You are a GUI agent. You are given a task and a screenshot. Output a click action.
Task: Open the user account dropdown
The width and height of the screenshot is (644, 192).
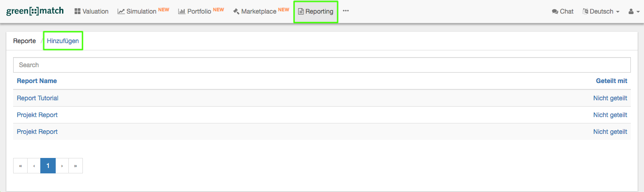[633, 11]
